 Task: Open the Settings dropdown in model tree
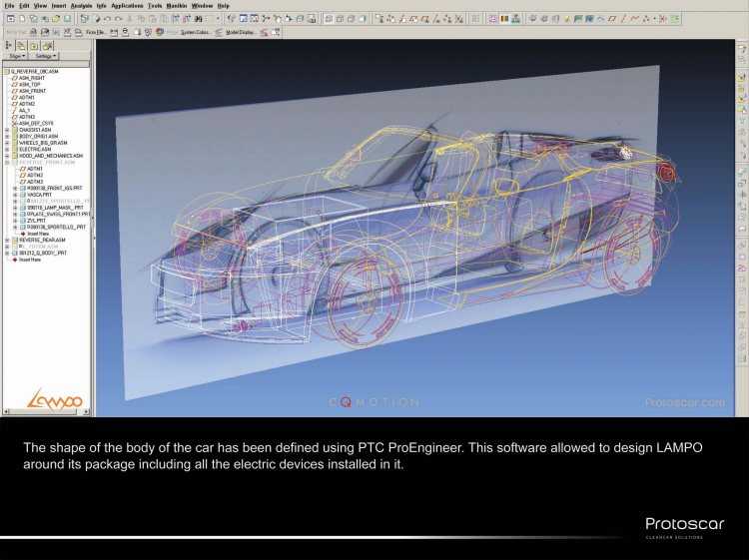(45, 56)
